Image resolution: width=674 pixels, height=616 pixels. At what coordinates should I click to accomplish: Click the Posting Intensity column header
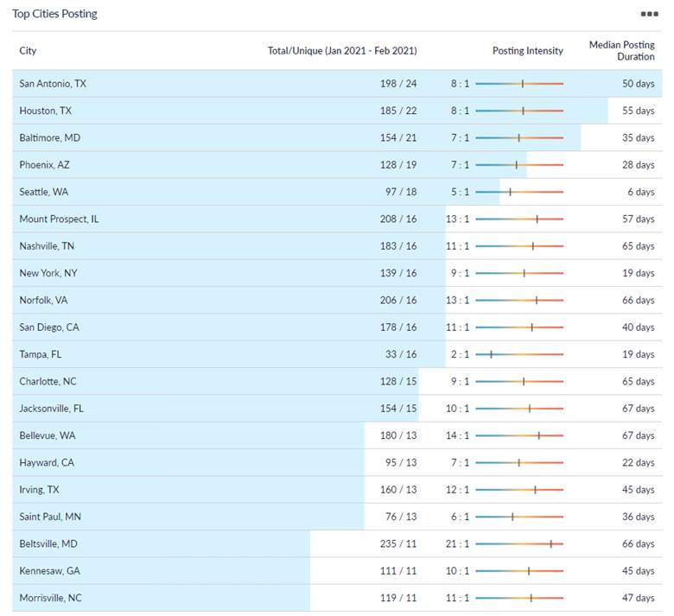coord(527,51)
